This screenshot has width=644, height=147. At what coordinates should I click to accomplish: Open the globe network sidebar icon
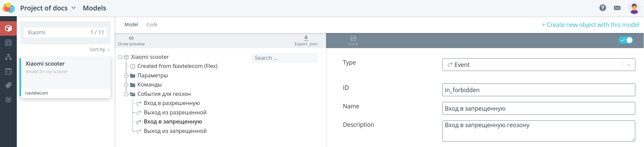(8, 100)
